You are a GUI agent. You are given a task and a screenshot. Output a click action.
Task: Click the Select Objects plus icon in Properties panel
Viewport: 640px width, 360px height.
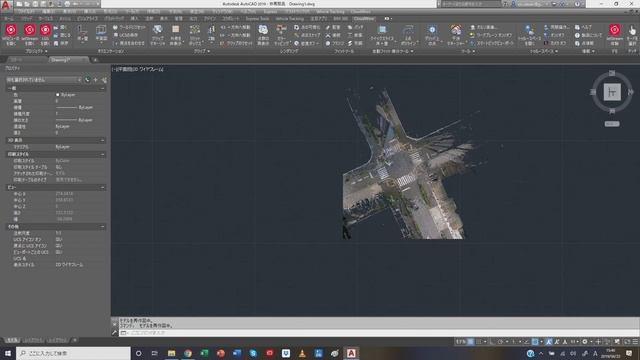pyautogui.click(x=96, y=80)
